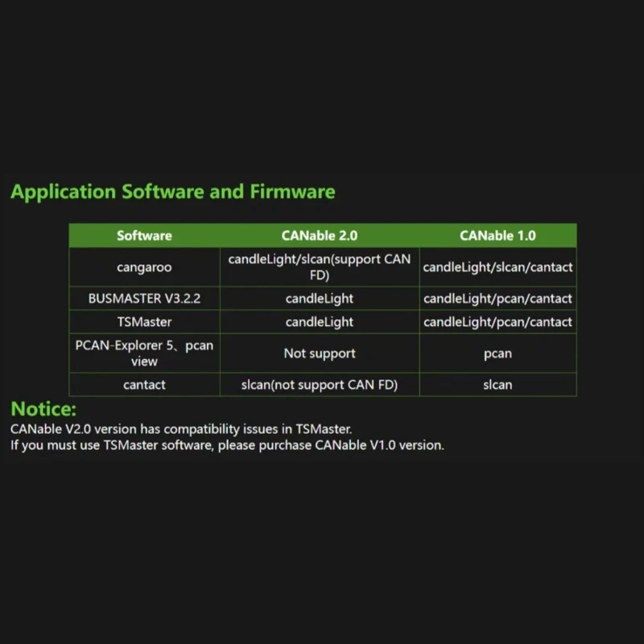Click the pcan cell under CANable 1.0
The width and height of the screenshot is (644, 644).
(497, 353)
